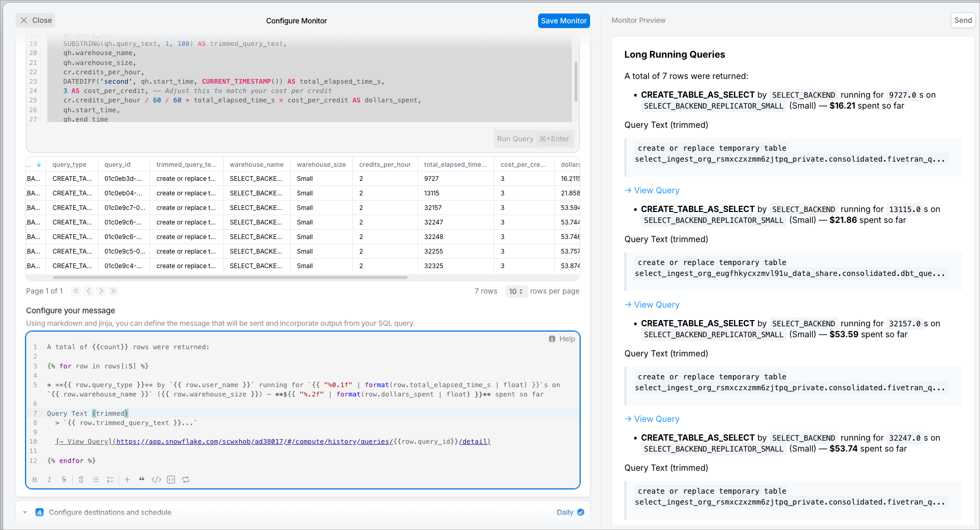980x530 pixels.
Task: Sort by credits_per_hour column header
Action: coord(385,164)
